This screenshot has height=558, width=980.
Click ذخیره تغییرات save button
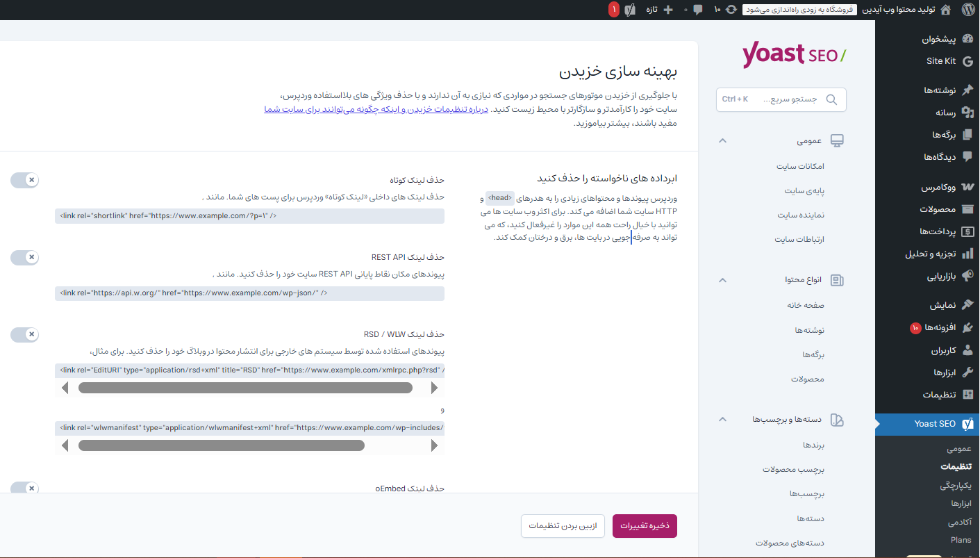[644, 526]
